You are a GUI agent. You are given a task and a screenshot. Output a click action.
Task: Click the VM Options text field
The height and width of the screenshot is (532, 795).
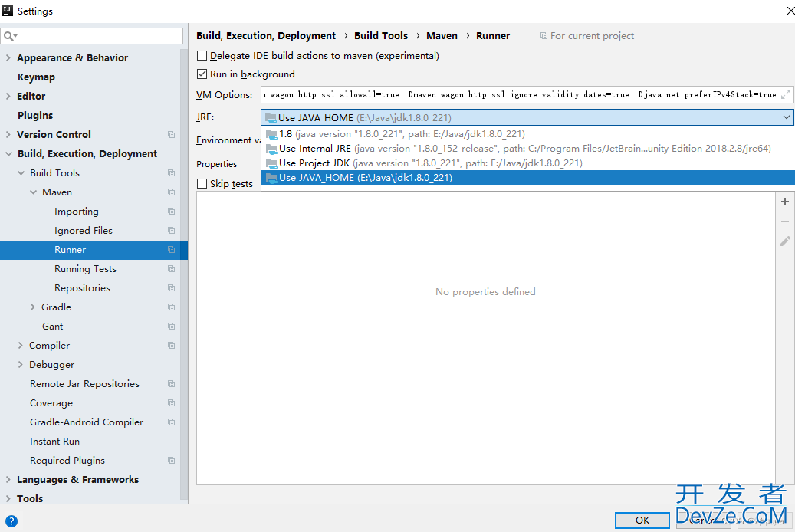[527, 94]
